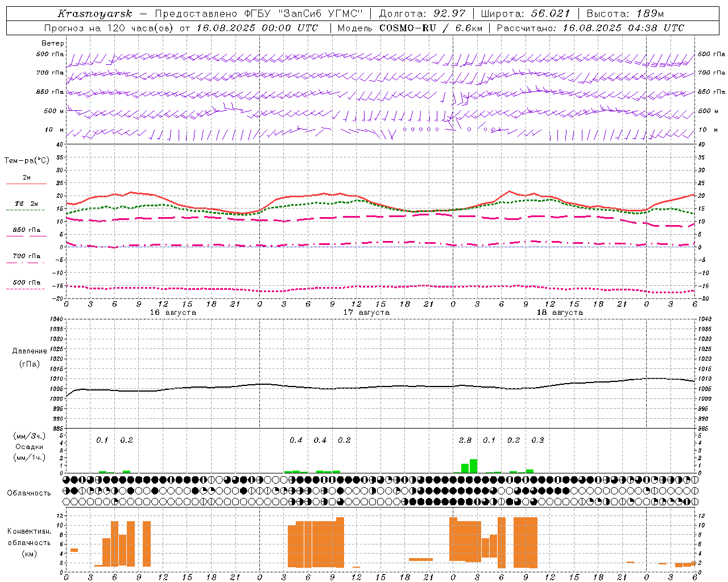Click the precipitation value "2.8"
The image size is (728, 582).
[465, 440]
